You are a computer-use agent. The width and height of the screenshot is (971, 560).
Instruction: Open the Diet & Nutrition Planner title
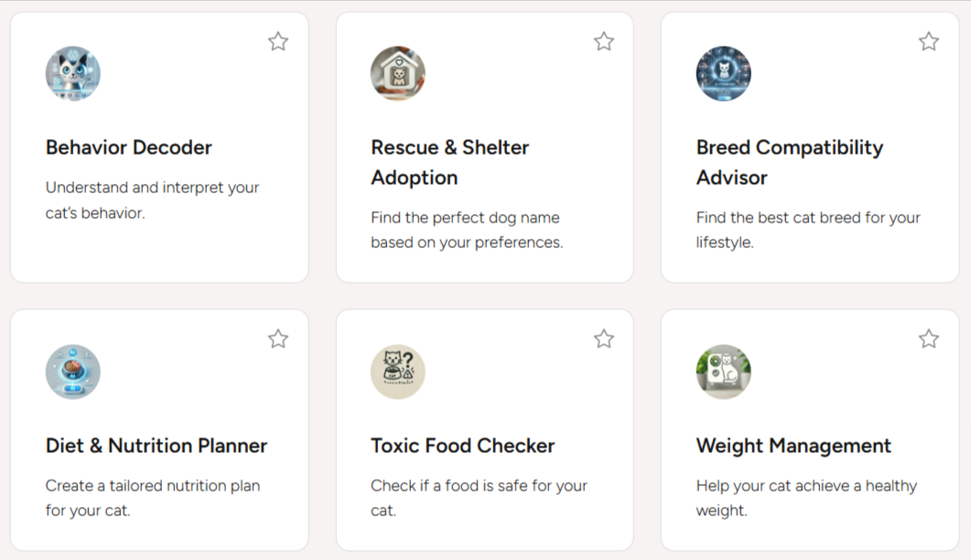tap(156, 446)
